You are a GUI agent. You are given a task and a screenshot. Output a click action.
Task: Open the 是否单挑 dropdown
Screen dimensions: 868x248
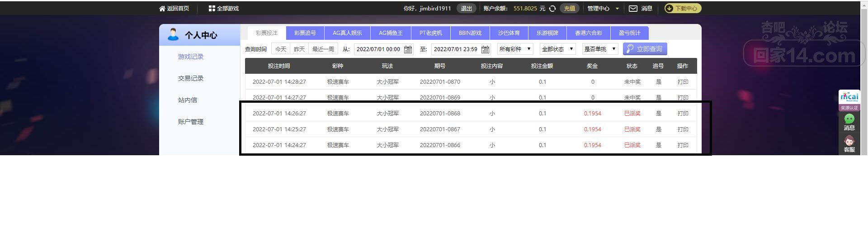[x=600, y=49]
